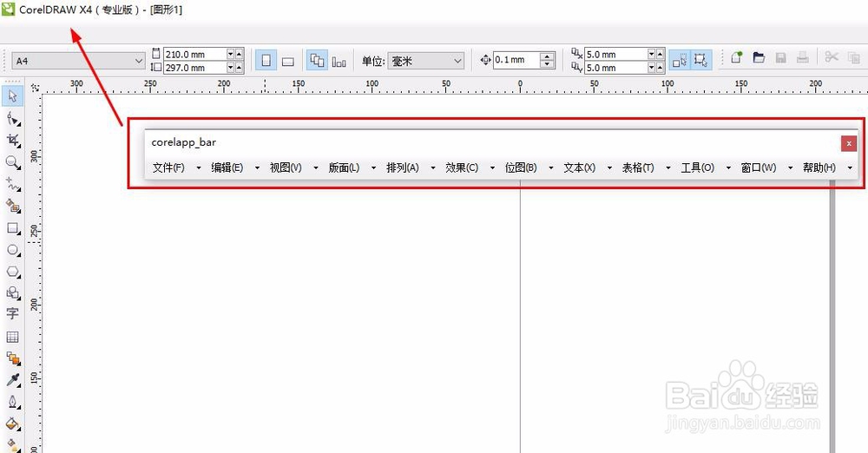The image size is (868, 453).
Task: Select the Ellipse tool
Action: click(12, 250)
